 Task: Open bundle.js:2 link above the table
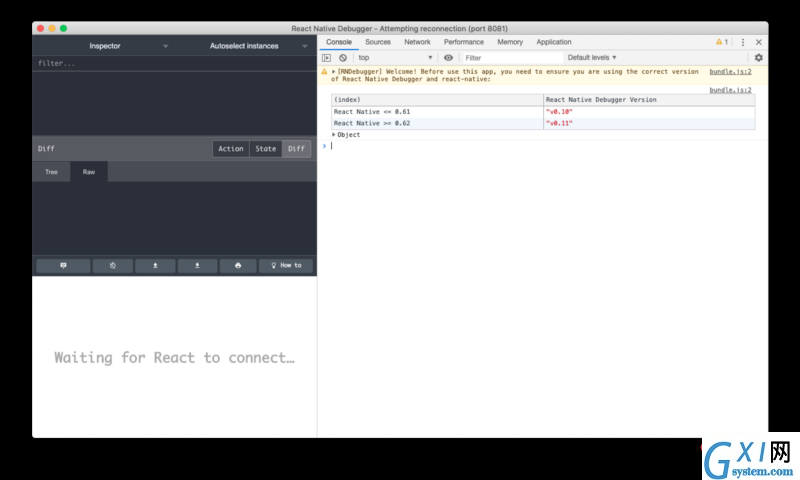click(x=730, y=90)
